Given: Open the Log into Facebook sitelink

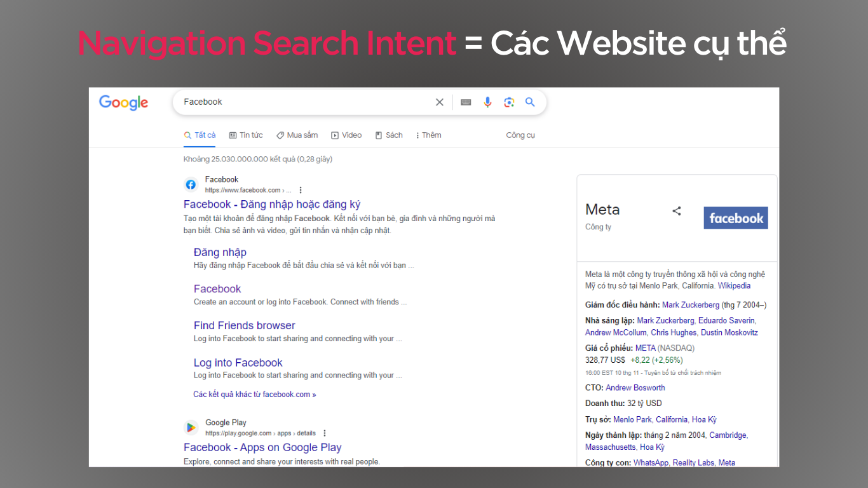Looking at the screenshot, I should tap(238, 363).
